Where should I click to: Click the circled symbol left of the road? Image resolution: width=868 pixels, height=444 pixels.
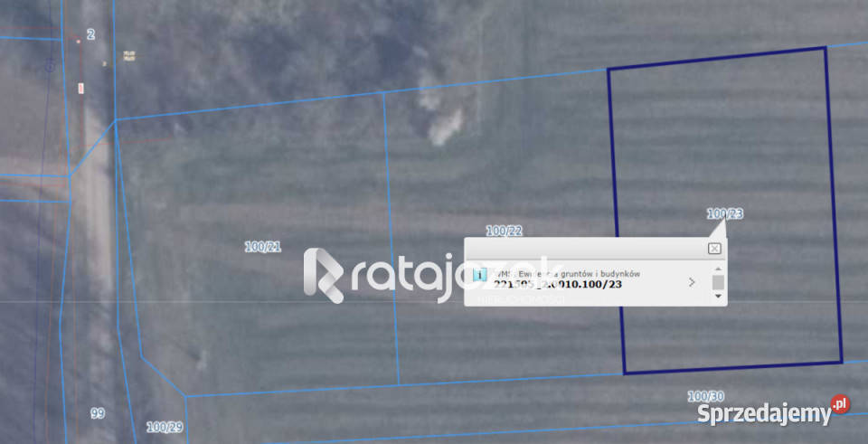point(51,64)
